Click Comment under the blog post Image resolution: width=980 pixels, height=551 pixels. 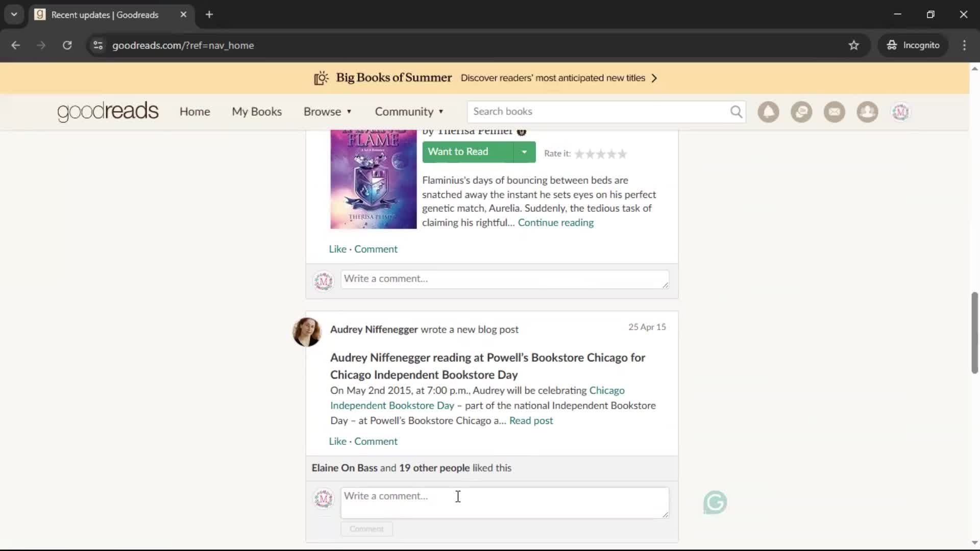pyautogui.click(x=376, y=441)
